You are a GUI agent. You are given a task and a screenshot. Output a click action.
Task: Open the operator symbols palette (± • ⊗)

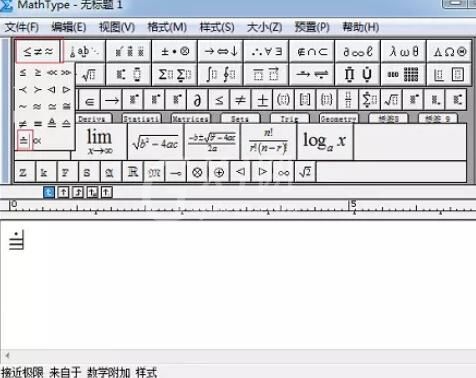tap(175, 51)
